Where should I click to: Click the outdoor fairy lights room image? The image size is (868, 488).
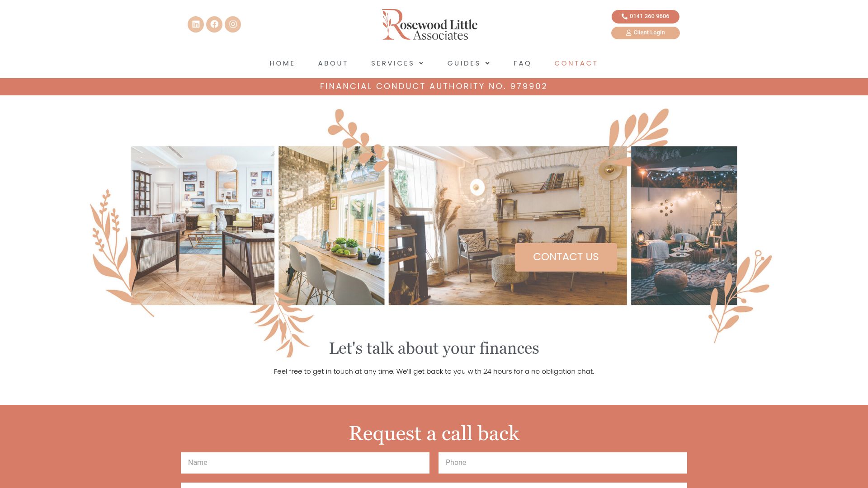click(x=684, y=225)
